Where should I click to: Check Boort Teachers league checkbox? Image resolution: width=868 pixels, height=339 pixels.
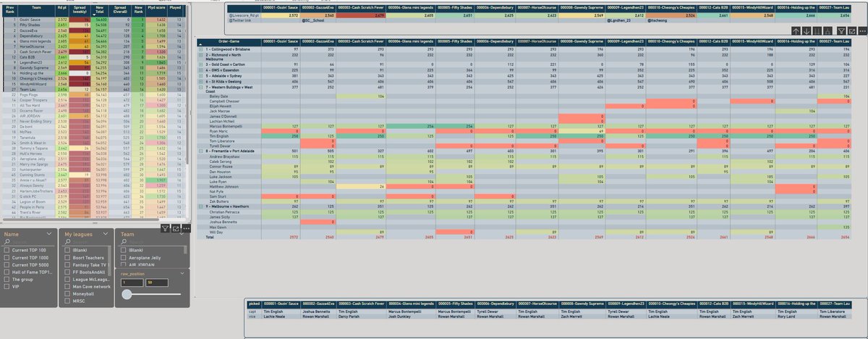[67, 257]
